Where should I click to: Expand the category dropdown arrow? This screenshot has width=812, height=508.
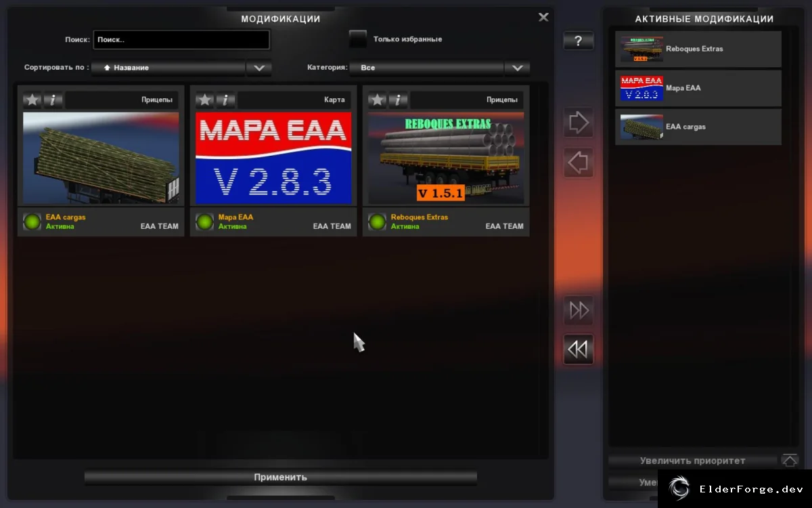click(x=517, y=68)
